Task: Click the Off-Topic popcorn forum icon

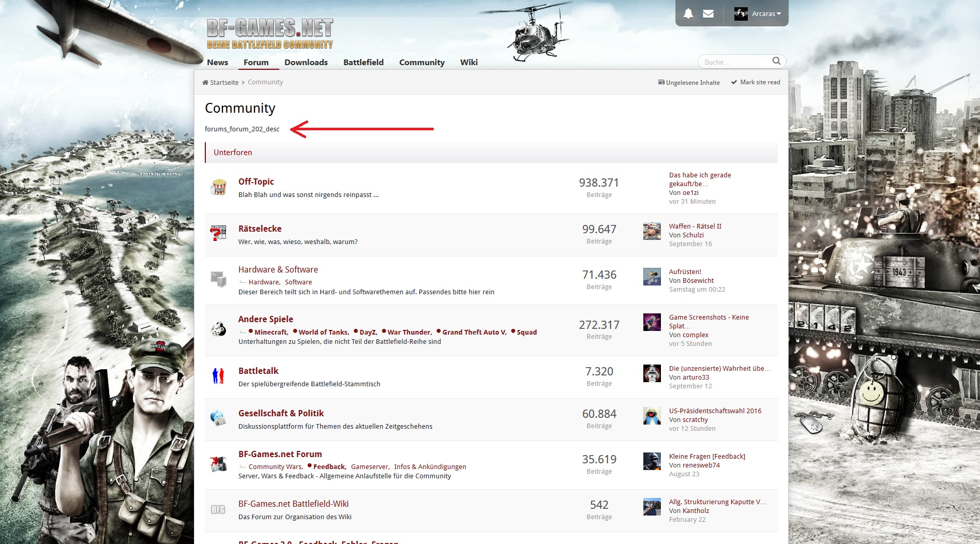Action: pyautogui.click(x=218, y=187)
